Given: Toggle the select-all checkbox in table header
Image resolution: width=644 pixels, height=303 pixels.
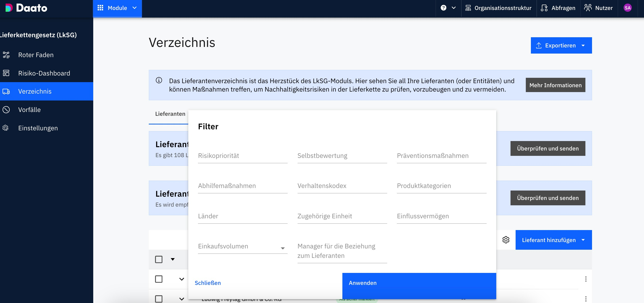Looking at the screenshot, I should 159,259.
